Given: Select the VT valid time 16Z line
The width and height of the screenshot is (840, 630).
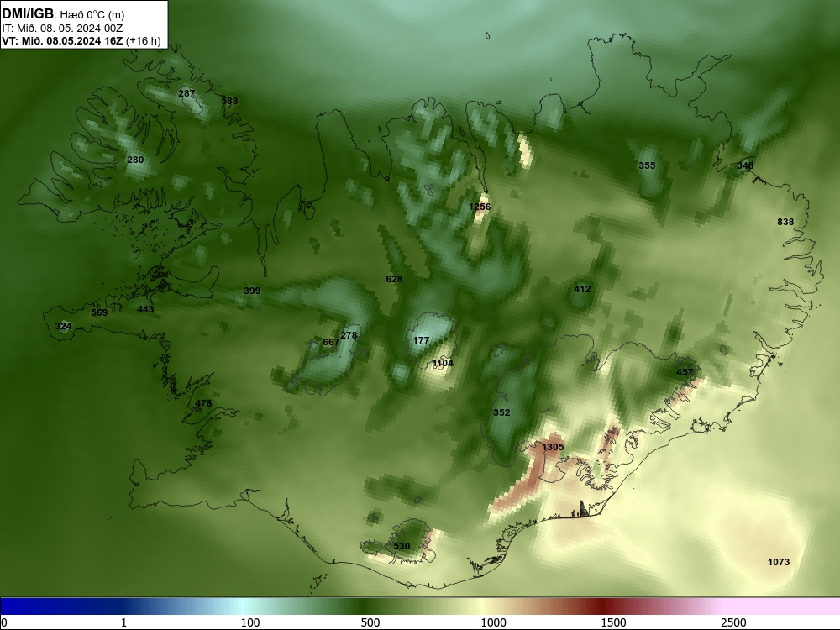Looking at the screenshot, I should [81, 40].
